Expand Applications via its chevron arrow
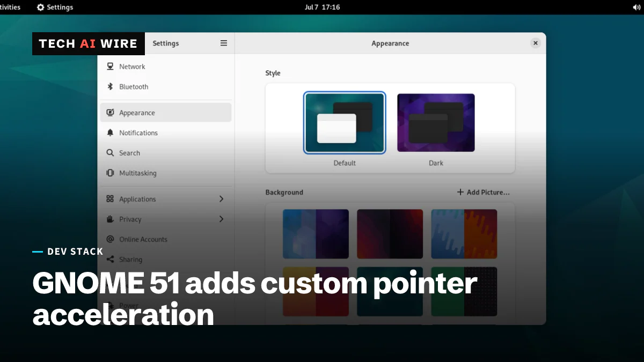The image size is (644, 362). tap(221, 199)
